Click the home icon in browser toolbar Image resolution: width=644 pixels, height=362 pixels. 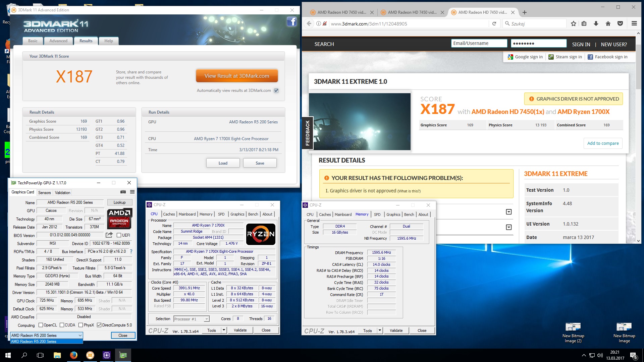point(608,23)
